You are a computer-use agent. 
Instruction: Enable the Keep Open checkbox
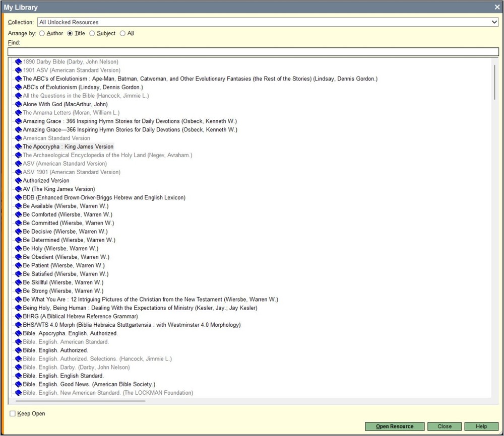click(13, 413)
